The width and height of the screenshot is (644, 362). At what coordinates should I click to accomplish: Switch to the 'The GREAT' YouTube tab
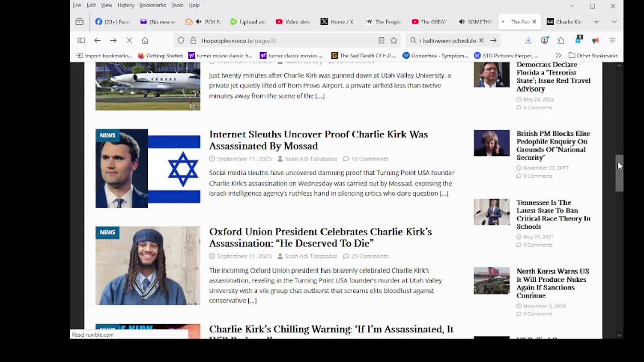click(429, 22)
